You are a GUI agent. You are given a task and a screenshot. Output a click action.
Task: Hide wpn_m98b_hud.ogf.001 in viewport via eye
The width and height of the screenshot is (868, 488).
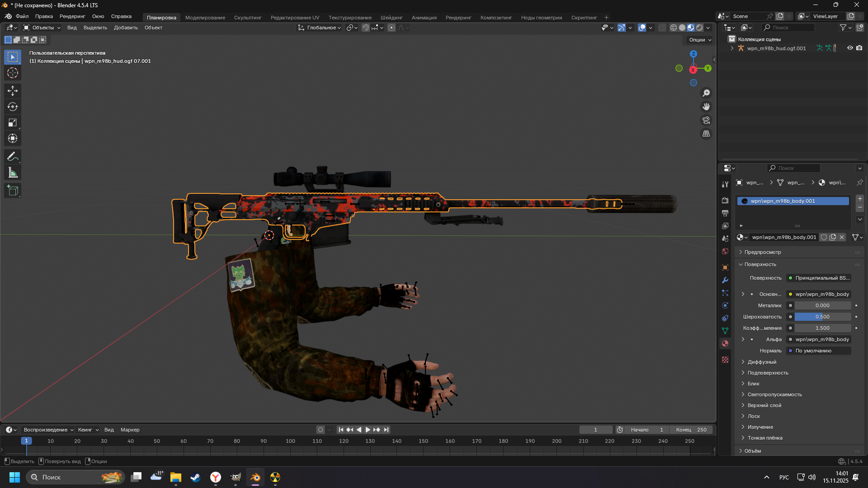tap(850, 48)
